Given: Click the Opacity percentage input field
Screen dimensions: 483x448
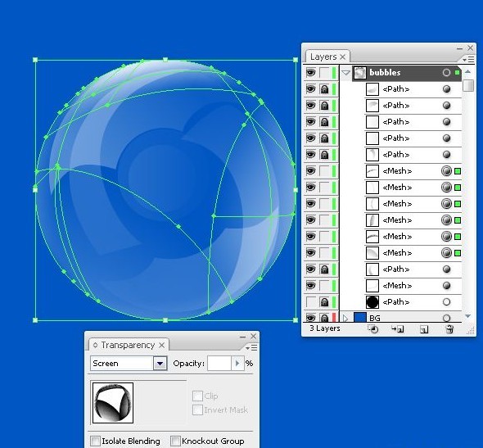Looking at the screenshot, I should click(x=219, y=364).
